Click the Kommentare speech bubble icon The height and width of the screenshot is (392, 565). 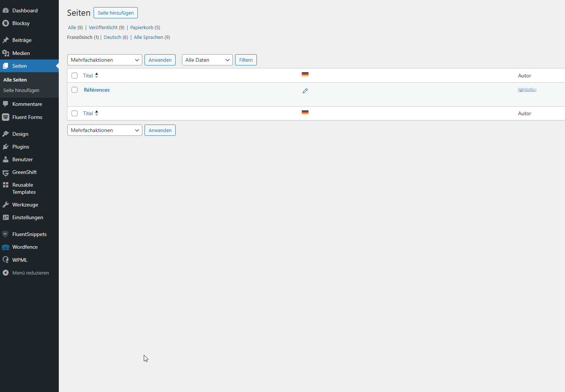click(x=6, y=104)
